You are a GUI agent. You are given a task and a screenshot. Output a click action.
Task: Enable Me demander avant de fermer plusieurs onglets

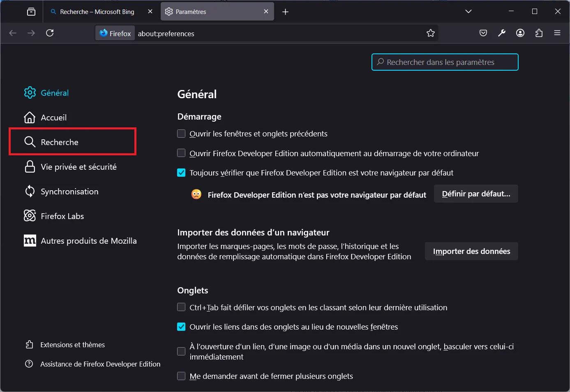coord(181,376)
